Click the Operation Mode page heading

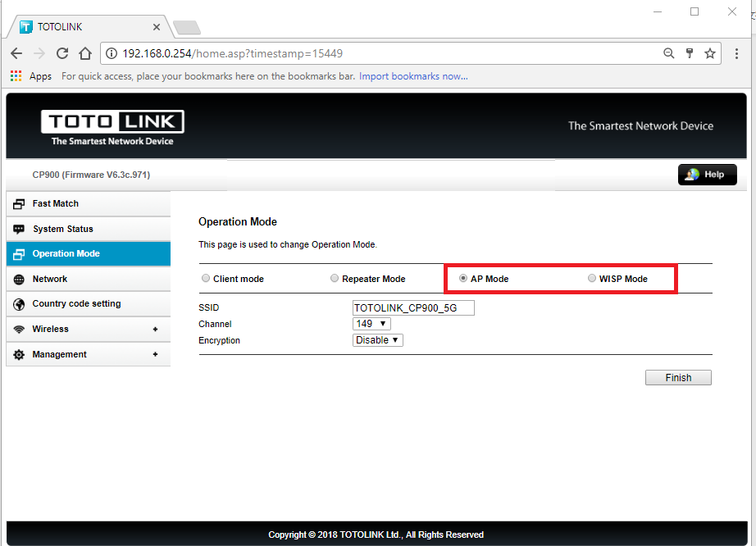click(x=238, y=221)
